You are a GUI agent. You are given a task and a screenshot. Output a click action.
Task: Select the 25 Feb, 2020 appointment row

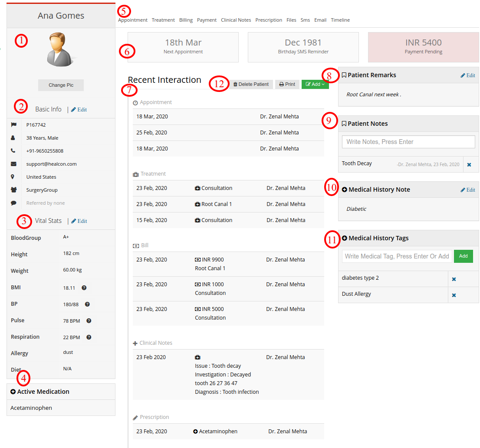(x=228, y=133)
